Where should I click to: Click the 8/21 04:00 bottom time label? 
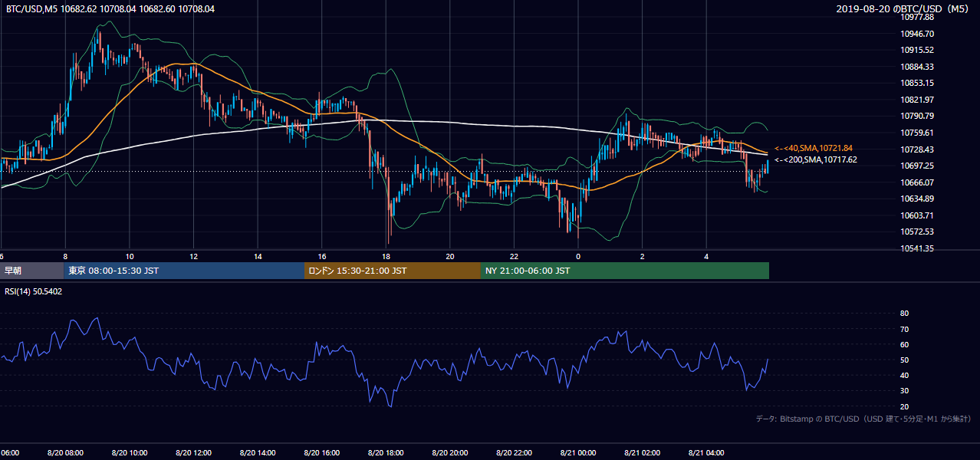click(x=706, y=453)
